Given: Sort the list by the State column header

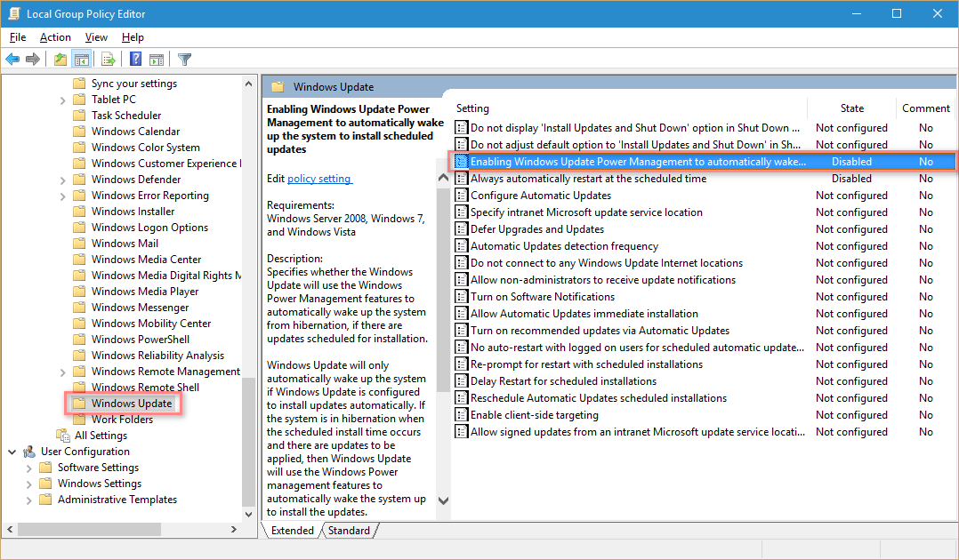Looking at the screenshot, I should [852, 108].
